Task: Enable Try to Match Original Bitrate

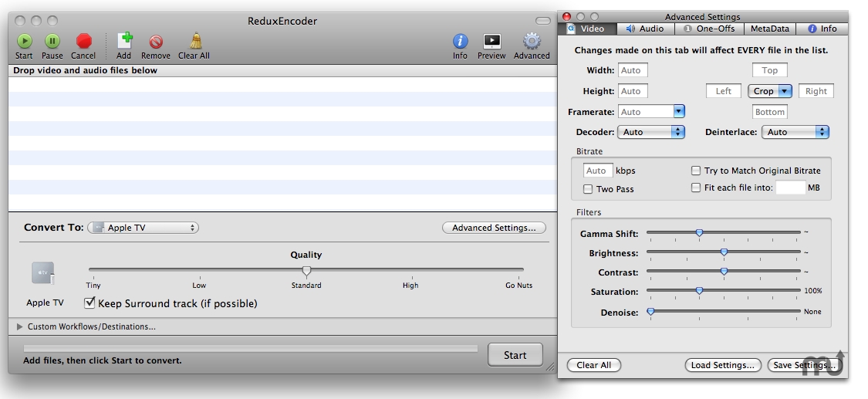Action: pyautogui.click(x=696, y=171)
